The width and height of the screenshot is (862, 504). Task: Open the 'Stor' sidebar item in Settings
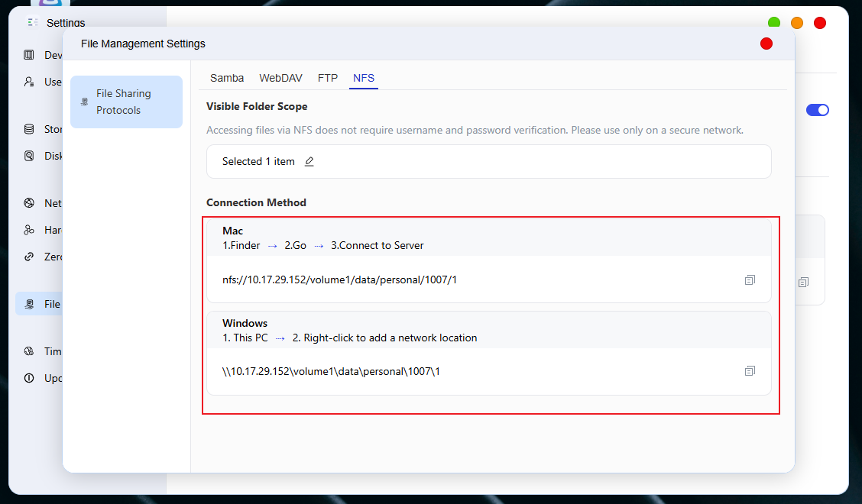click(42, 129)
